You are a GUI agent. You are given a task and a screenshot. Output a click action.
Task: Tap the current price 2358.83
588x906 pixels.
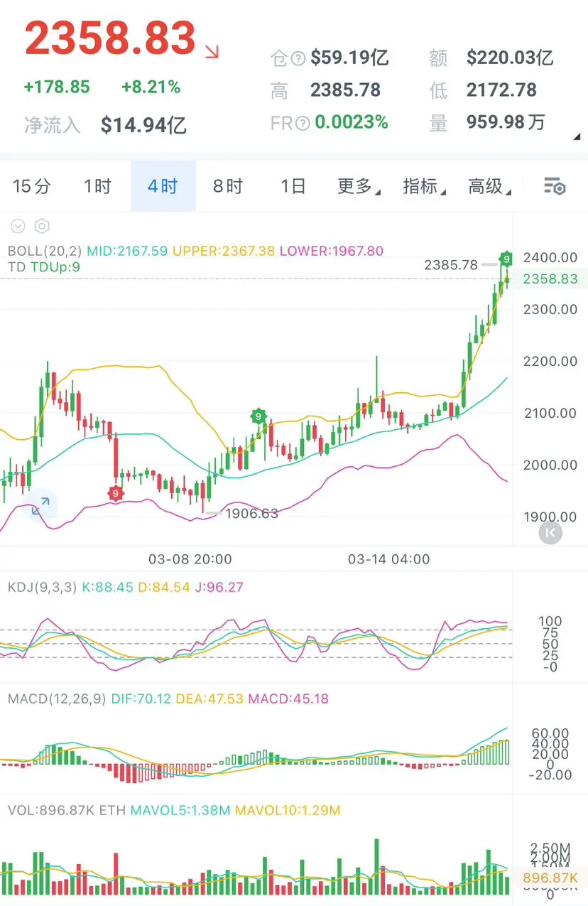pos(110,38)
